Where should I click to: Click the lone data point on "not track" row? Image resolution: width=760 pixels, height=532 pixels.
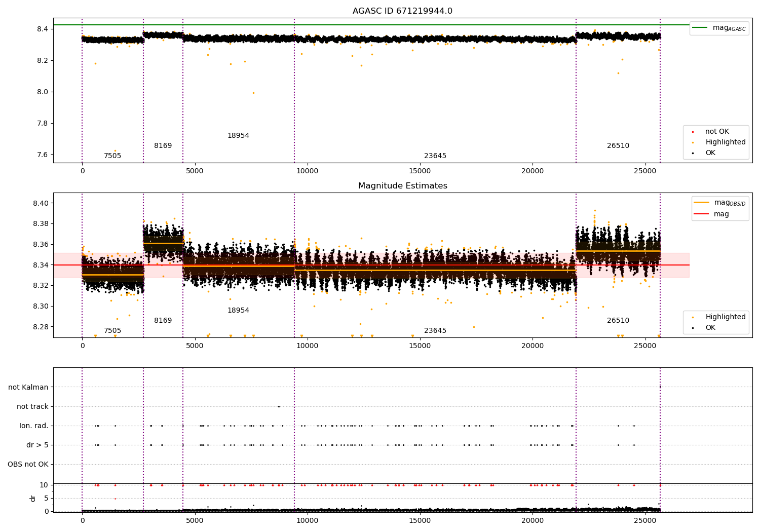278,406
